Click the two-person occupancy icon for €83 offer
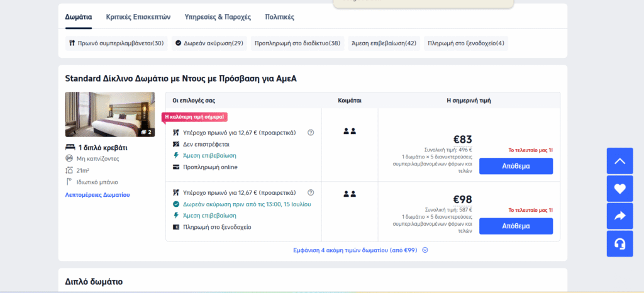The height and width of the screenshot is (293, 644). [x=350, y=131]
